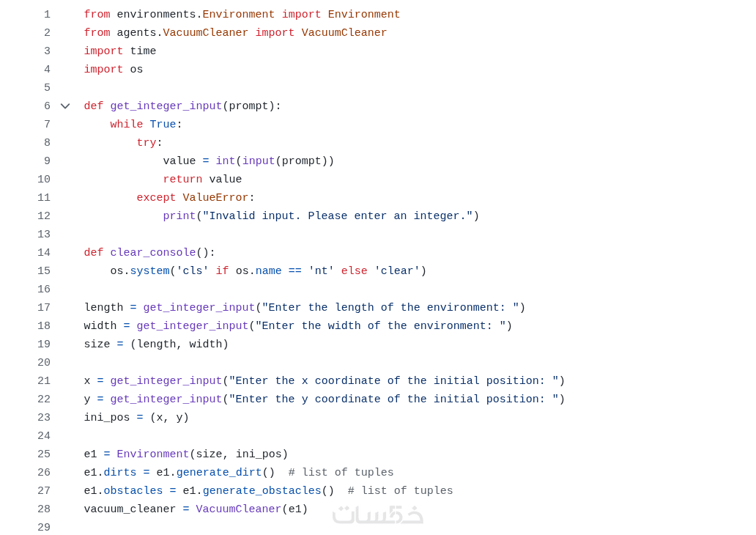The width and height of the screenshot is (756, 535).
Task: Click the vacuum_cleaner variable name
Action: point(130,509)
